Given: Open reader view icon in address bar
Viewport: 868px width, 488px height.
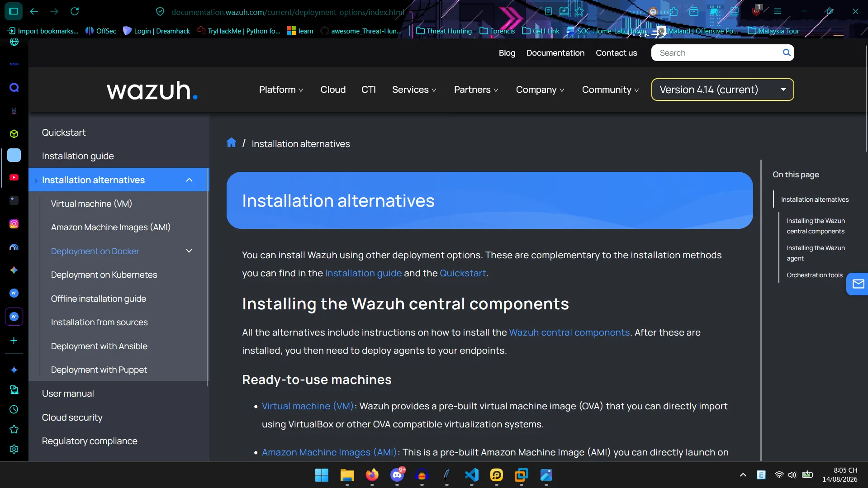Looking at the screenshot, I should click(x=549, y=11).
